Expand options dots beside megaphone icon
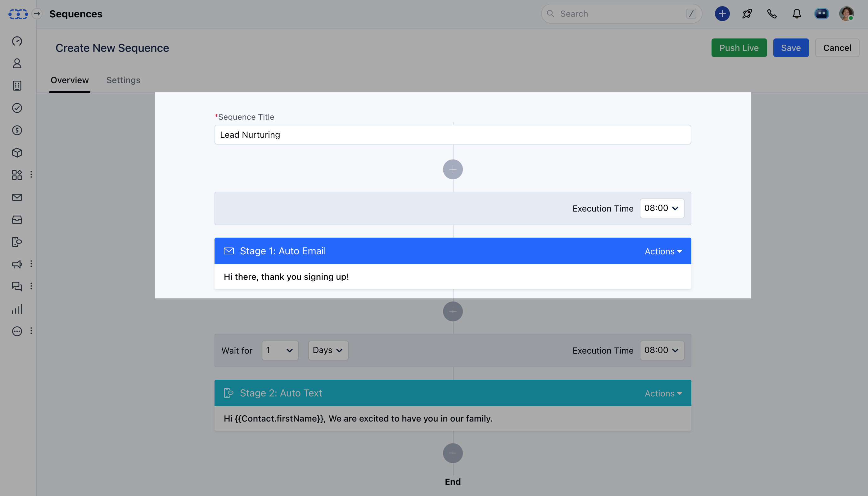Viewport: 868px width, 496px height. 31,264
